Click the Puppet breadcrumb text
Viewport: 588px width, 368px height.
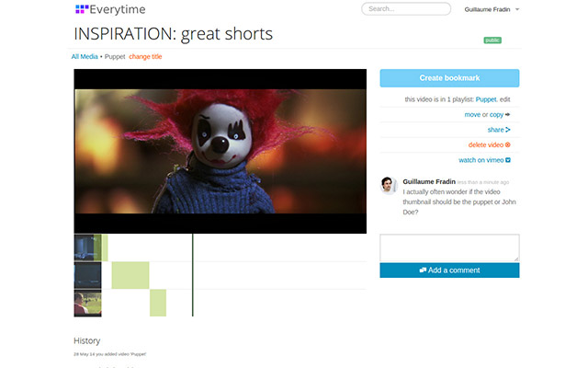[x=115, y=57]
